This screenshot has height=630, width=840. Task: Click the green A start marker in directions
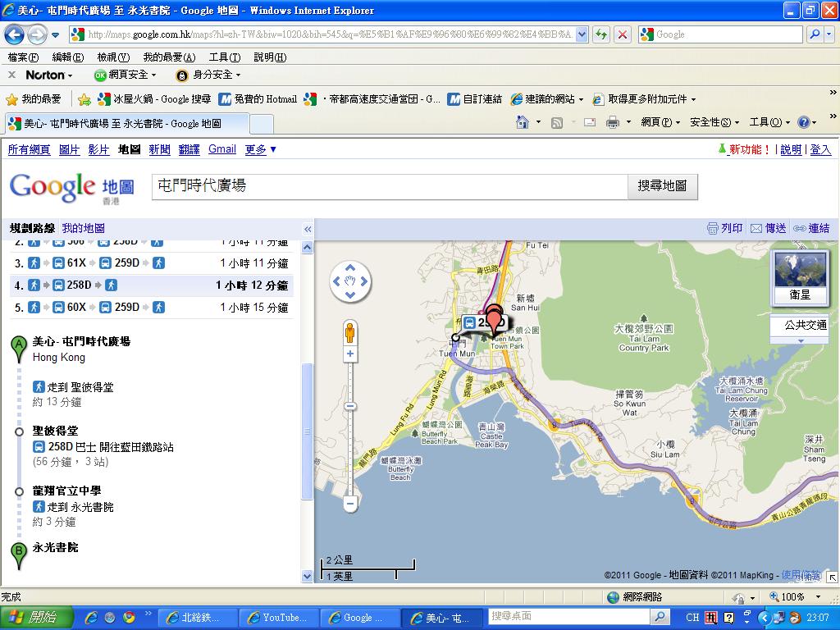(20, 348)
